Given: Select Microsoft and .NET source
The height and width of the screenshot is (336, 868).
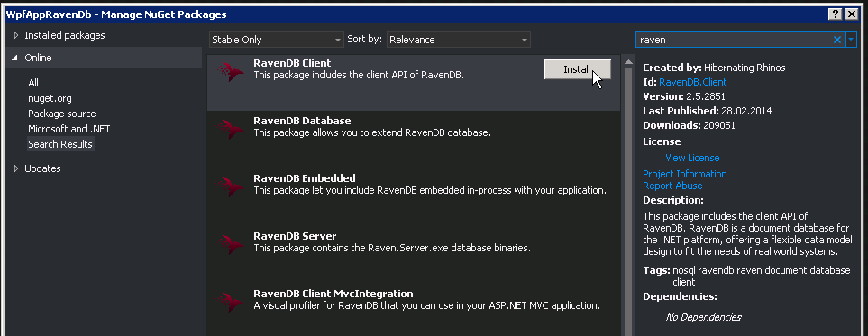Looking at the screenshot, I should coord(69,129).
